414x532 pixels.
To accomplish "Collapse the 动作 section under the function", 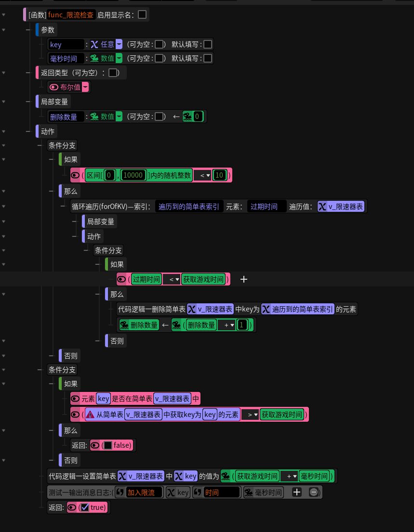I will coord(28,131).
